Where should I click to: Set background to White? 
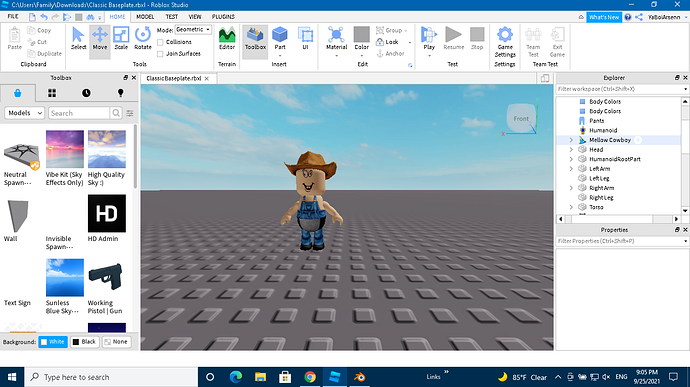(53, 342)
